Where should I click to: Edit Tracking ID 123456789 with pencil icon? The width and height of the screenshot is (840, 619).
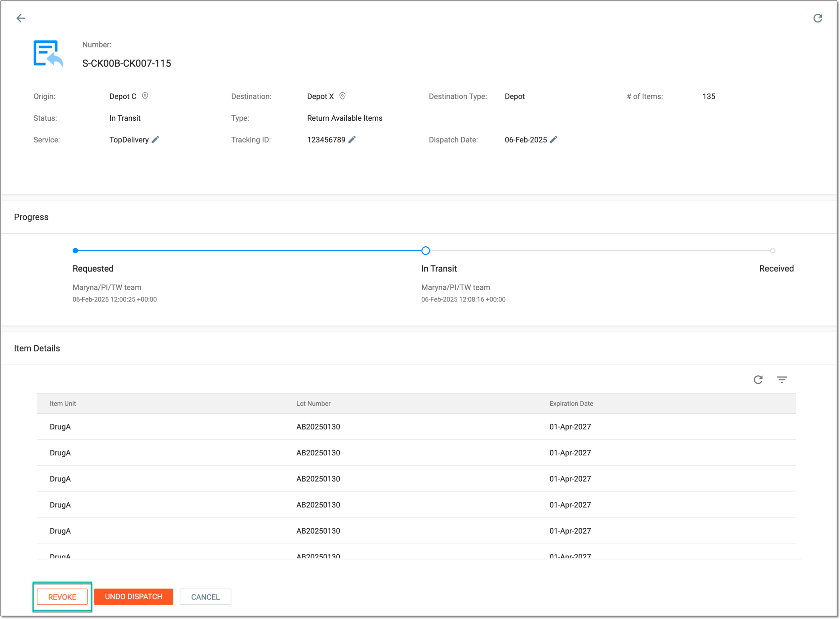[x=352, y=139]
